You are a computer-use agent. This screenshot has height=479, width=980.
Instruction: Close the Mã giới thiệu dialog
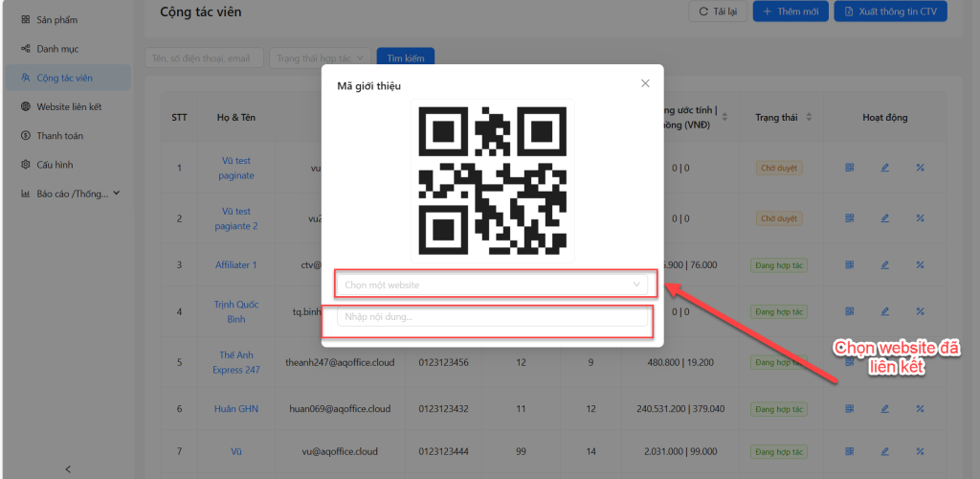point(645,83)
